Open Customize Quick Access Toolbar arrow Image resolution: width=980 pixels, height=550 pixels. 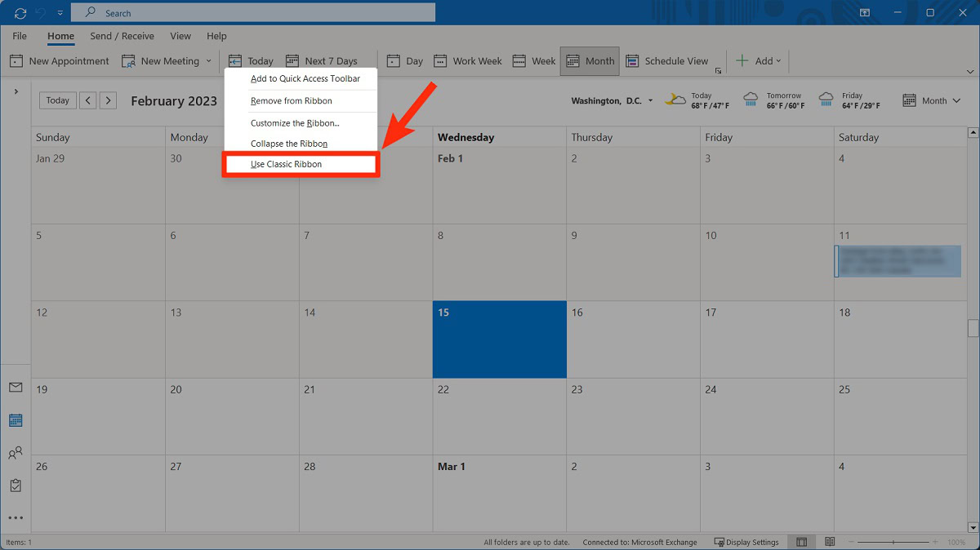(x=60, y=13)
